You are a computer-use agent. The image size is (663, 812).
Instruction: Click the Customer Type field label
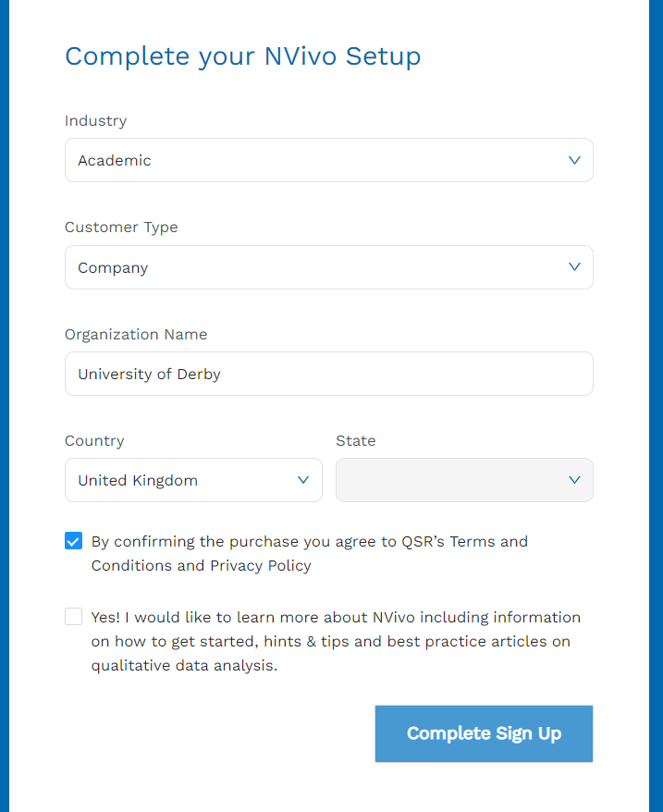(x=121, y=227)
